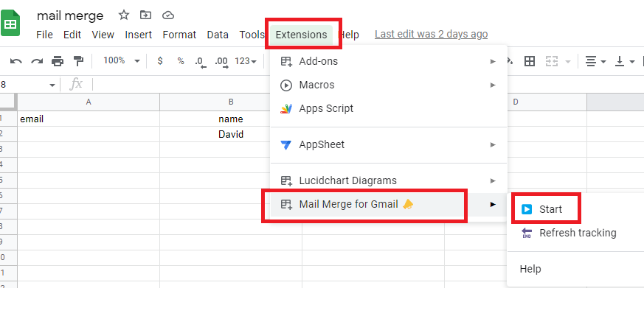Select Refresh tracking option
This screenshot has height=316, width=644.
(x=578, y=233)
